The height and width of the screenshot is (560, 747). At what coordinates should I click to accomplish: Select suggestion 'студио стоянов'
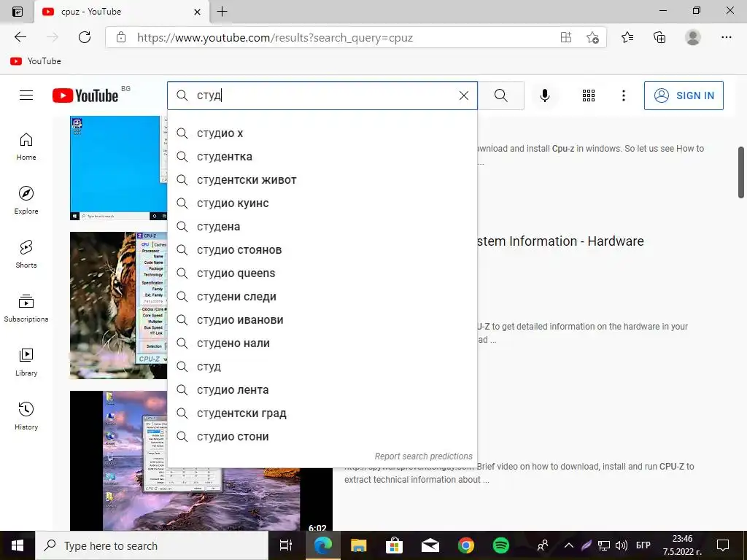[x=322, y=250]
